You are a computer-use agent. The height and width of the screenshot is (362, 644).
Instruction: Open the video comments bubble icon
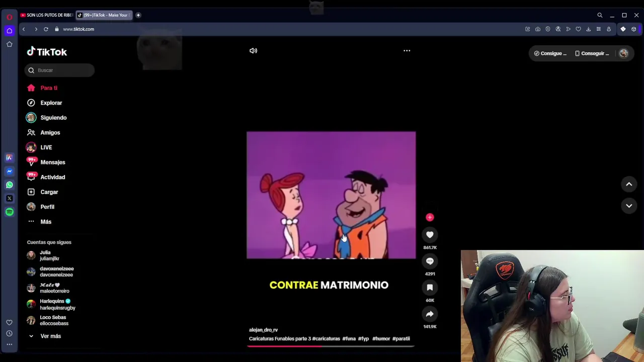tap(430, 261)
